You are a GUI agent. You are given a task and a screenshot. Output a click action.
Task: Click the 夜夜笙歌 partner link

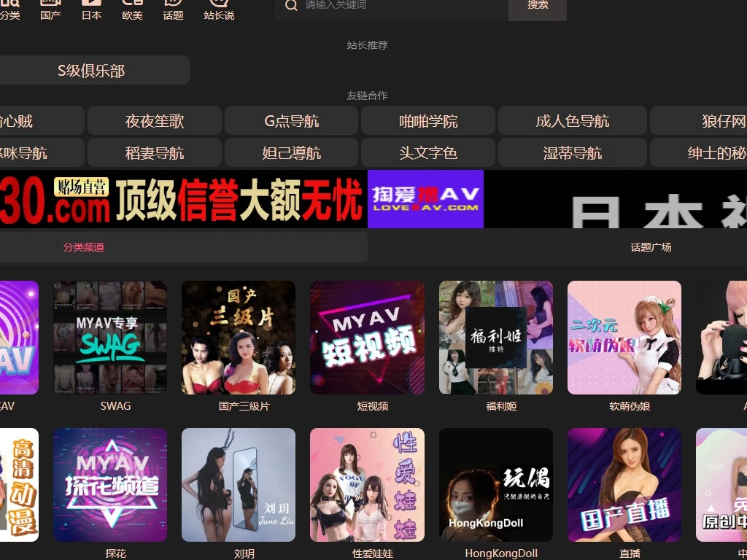155,121
